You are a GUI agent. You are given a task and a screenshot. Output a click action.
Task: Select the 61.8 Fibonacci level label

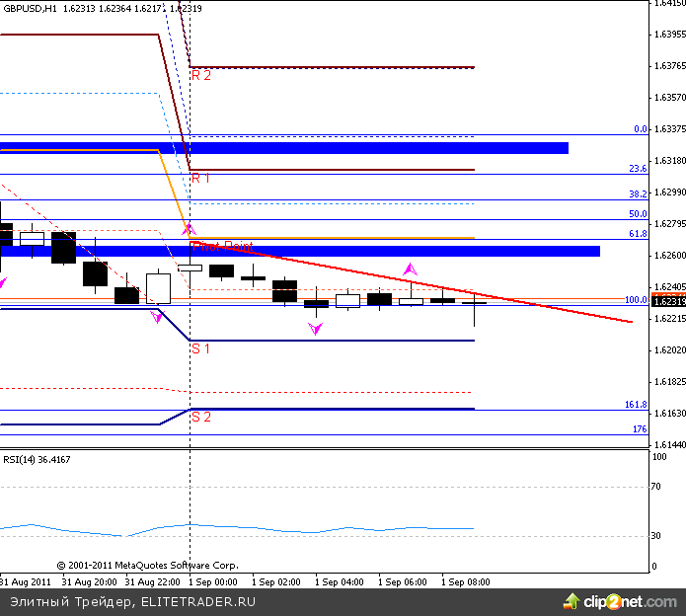[x=637, y=234]
